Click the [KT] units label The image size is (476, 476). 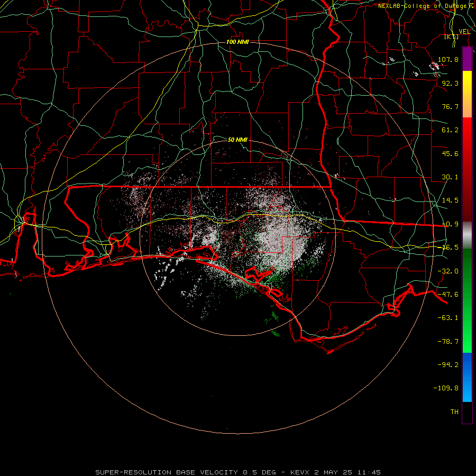click(452, 36)
